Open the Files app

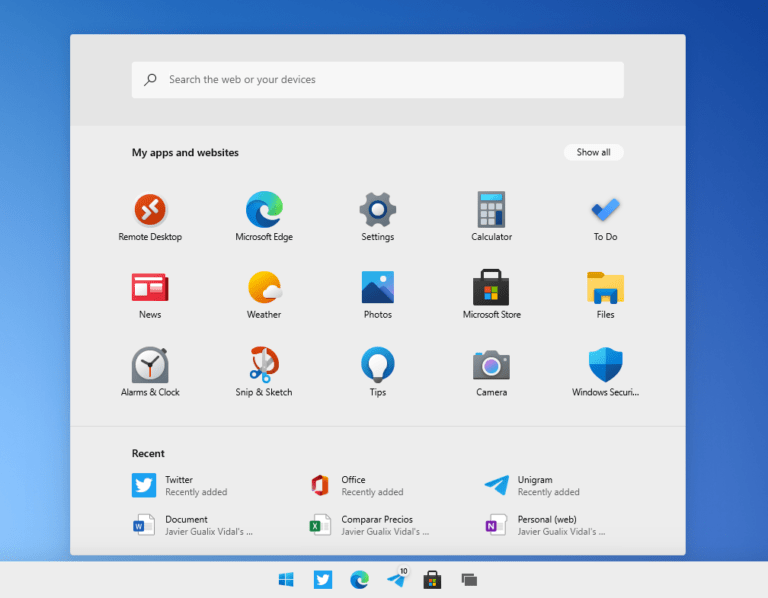tap(605, 295)
